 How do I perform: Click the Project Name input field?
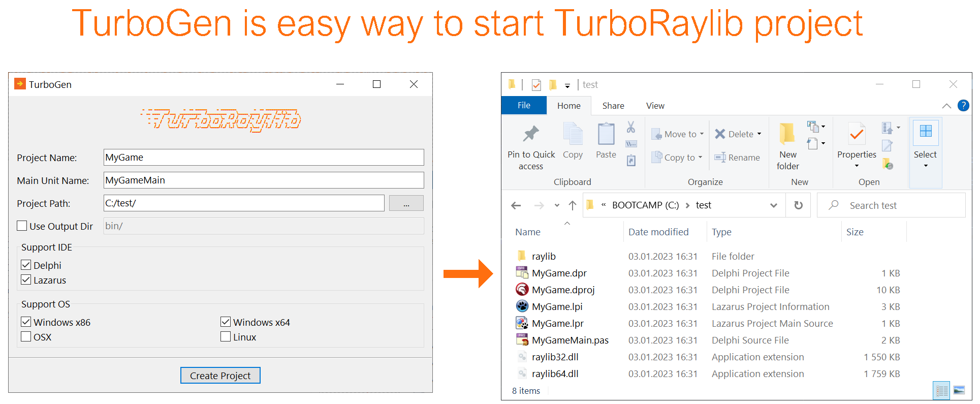264,158
